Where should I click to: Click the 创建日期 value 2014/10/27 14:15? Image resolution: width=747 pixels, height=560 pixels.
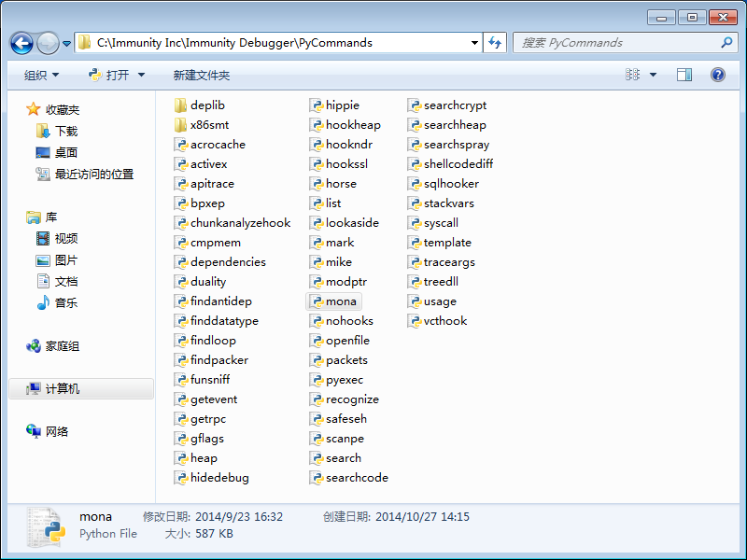click(423, 517)
